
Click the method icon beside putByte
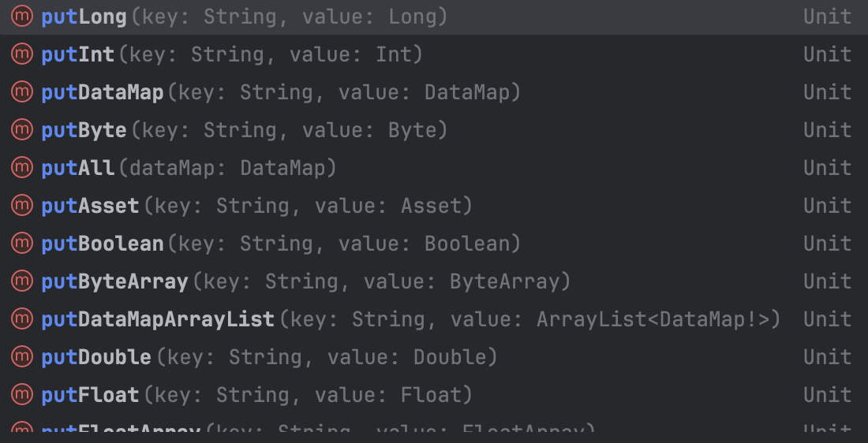[22, 129]
